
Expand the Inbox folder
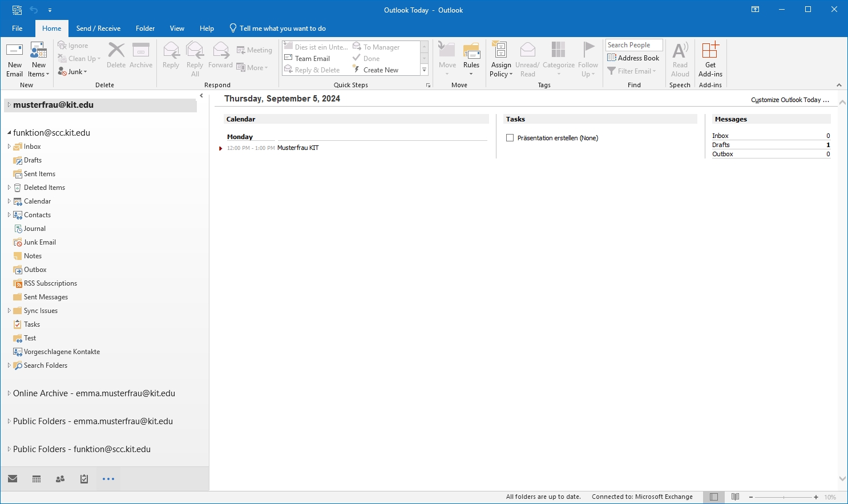click(x=9, y=147)
